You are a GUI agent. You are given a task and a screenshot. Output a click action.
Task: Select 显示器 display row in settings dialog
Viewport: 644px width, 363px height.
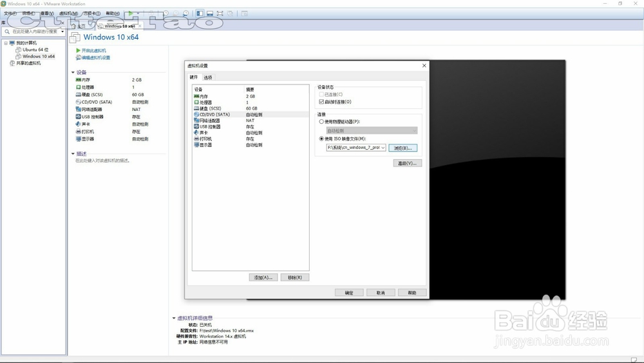(x=251, y=144)
